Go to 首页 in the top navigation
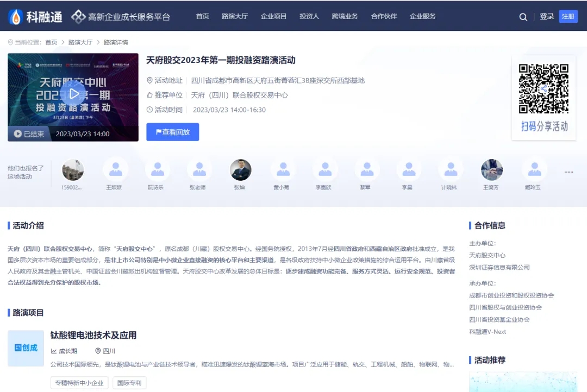This screenshot has width=587, height=392. coord(203,16)
